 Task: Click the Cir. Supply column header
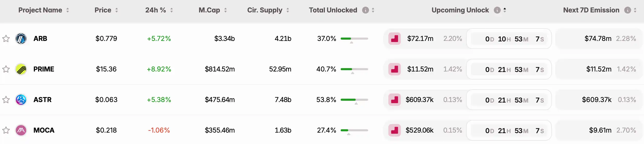[x=265, y=10]
